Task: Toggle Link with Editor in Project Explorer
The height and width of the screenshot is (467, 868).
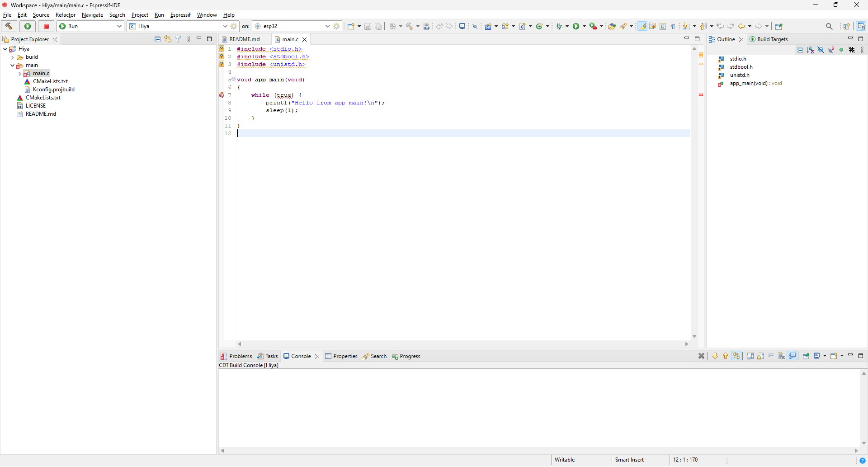Action: 168,39
